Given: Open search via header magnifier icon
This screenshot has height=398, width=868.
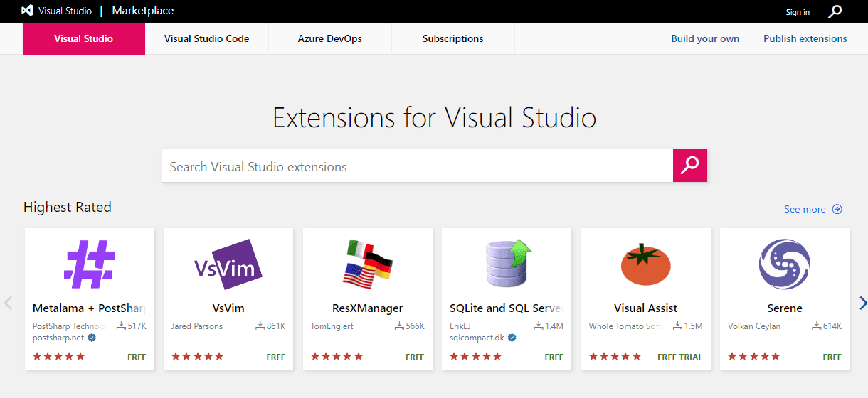Looking at the screenshot, I should [x=835, y=11].
